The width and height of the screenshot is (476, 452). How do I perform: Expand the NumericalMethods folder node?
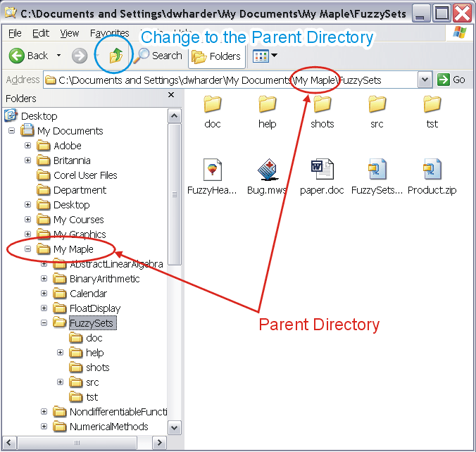pyautogui.click(x=44, y=426)
